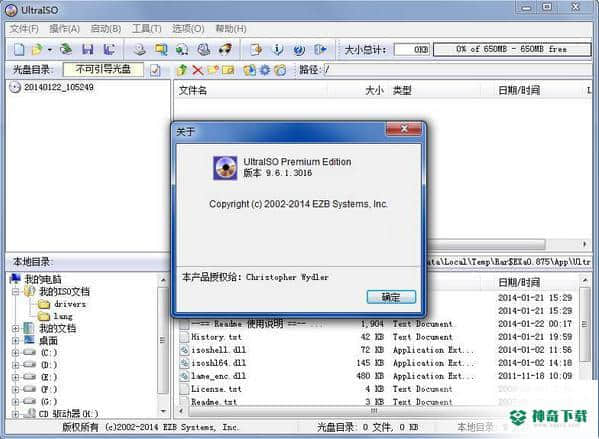
Task: Click the 不可引导光盘 boot type field
Action: [x=104, y=69]
